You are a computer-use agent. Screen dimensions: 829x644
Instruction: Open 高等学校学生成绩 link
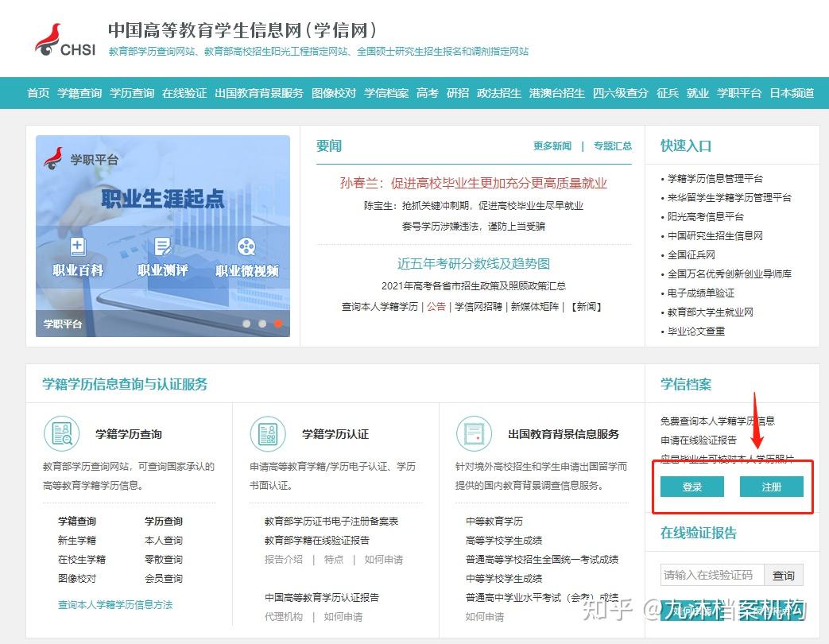[504, 541]
